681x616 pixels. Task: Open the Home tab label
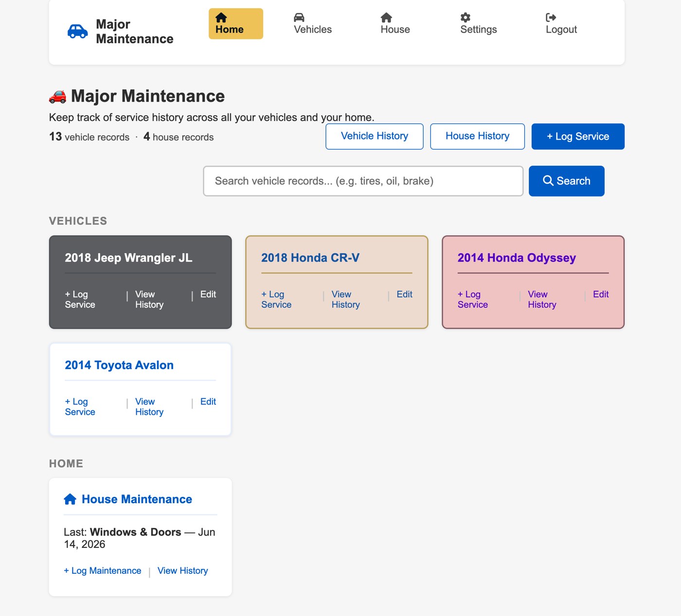[230, 29]
